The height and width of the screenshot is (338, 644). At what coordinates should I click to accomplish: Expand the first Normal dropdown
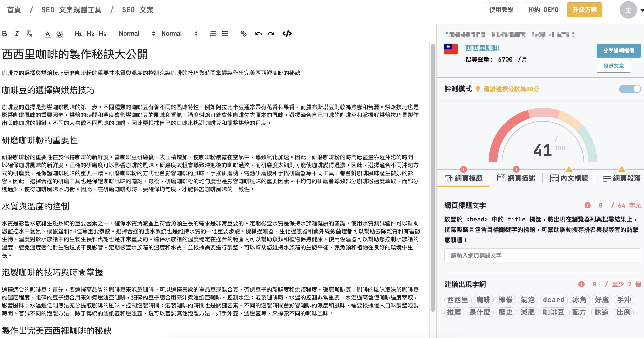pyautogui.click(x=137, y=33)
